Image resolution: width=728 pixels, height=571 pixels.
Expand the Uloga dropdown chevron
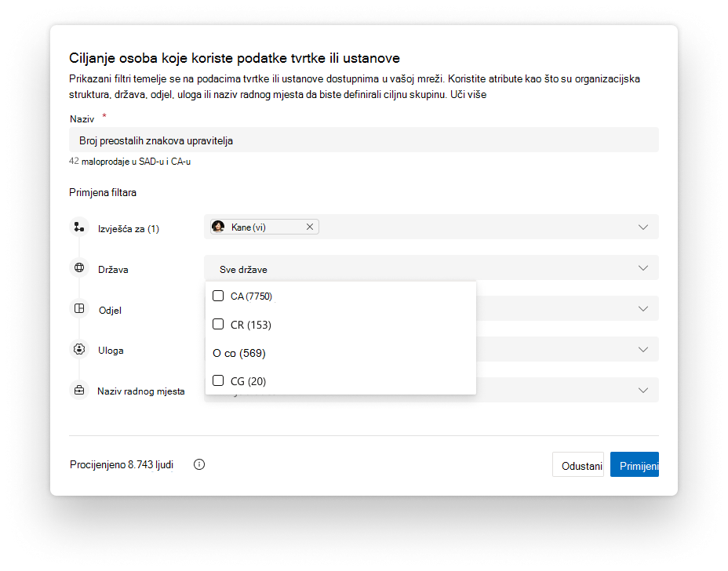643,350
